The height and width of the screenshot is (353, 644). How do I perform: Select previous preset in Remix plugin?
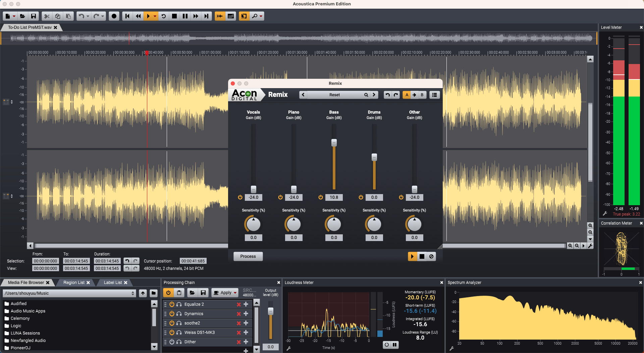(303, 95)
